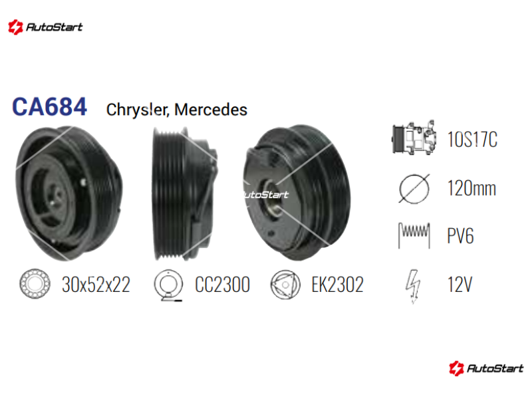Click the AutoStart watermark on right pulley
532x399 pixels.
266,194
